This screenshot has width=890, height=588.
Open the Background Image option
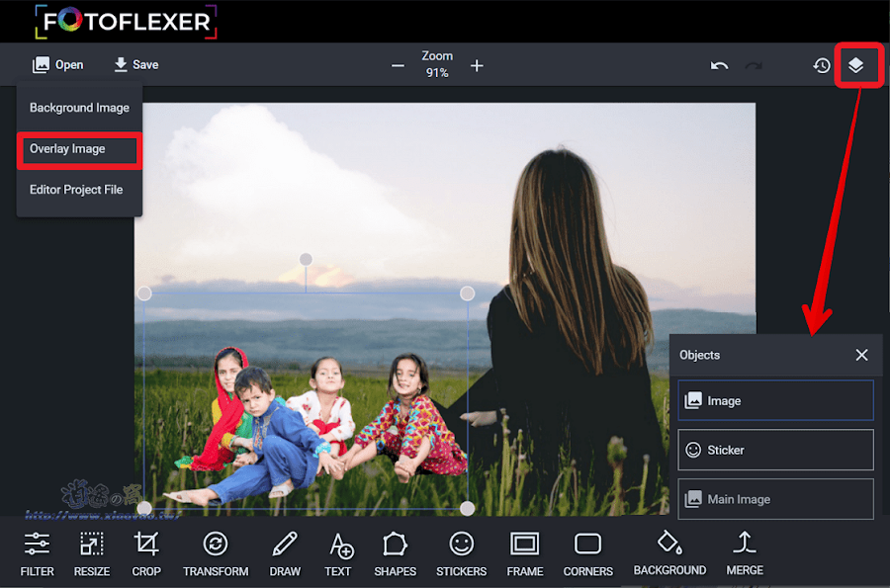pyautogui.click(x=78, y=108)
